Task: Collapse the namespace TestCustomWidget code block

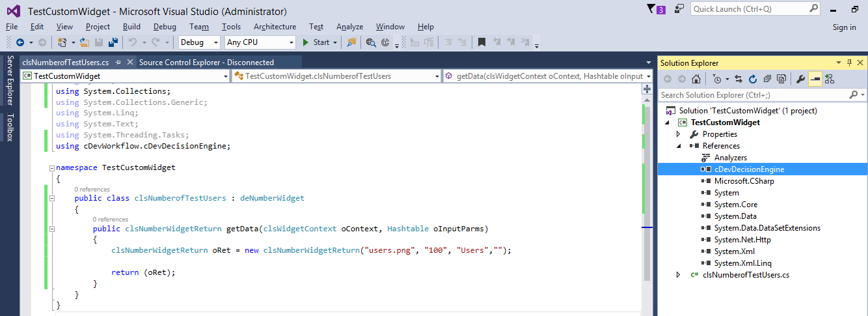Action: pos(51,167)
